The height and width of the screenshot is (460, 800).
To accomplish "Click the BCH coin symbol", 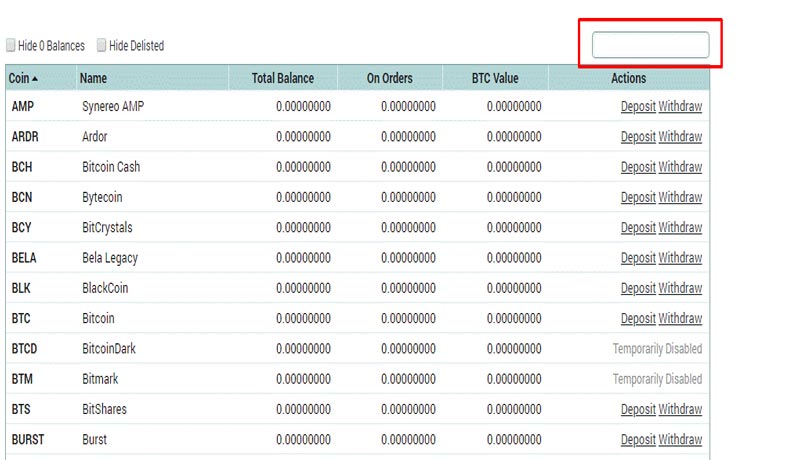I will coord(22,167).
